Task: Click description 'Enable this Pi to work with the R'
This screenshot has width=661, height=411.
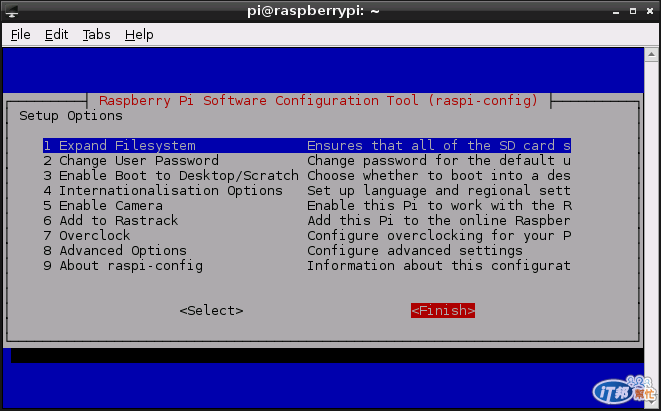Action: click(x=439, y=205)
